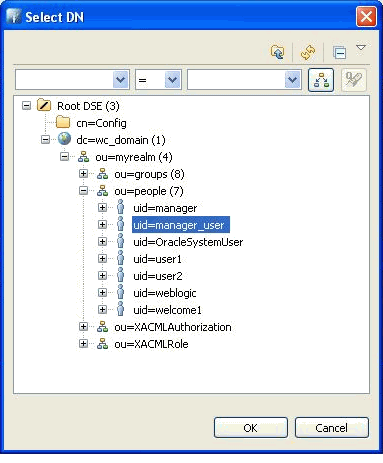Toggle the show subtree hierarchy filter button

point(321,80)
